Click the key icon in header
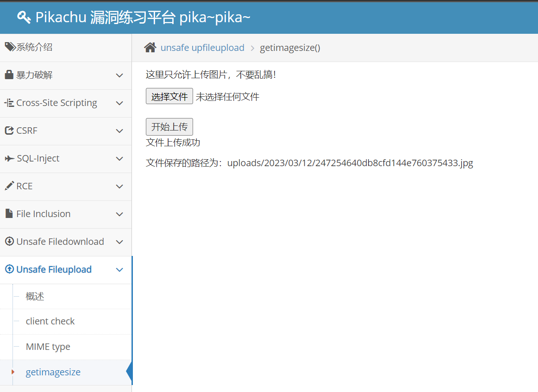 (24, 18)
